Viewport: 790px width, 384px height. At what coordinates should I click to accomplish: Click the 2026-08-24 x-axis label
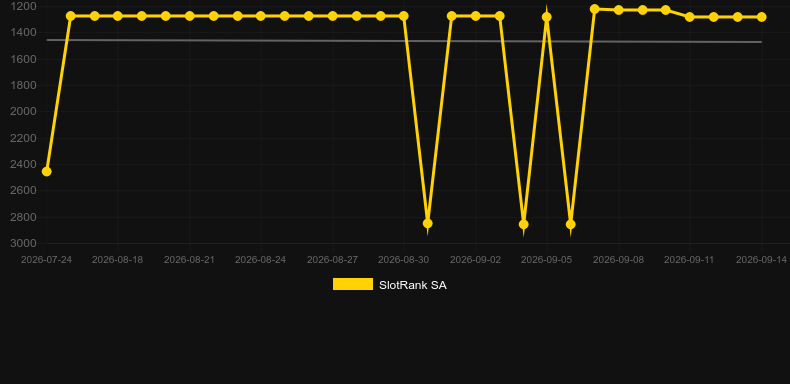[260, 260]
